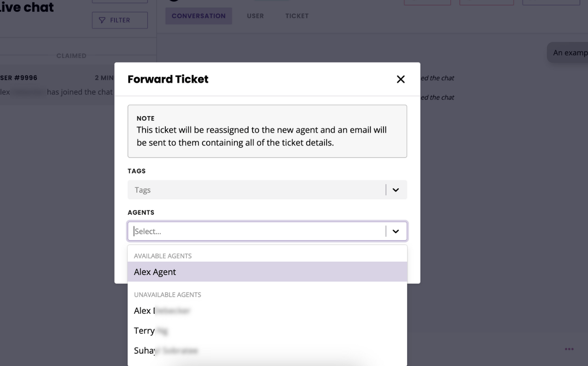Viewport: 588px width, 366px height.
Task: Click the 'An examp' chat message bubble
Action: [x=568, y=53]
